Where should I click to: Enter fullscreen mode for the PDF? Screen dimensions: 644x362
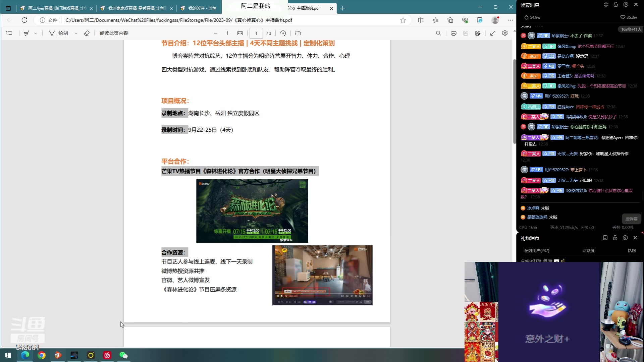click(493, 33)
